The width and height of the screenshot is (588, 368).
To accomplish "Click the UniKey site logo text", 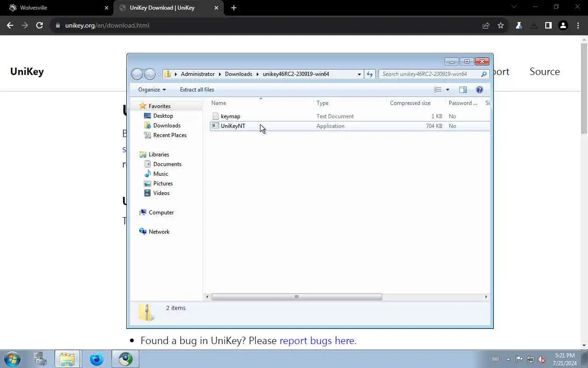I will pos(27,71).
